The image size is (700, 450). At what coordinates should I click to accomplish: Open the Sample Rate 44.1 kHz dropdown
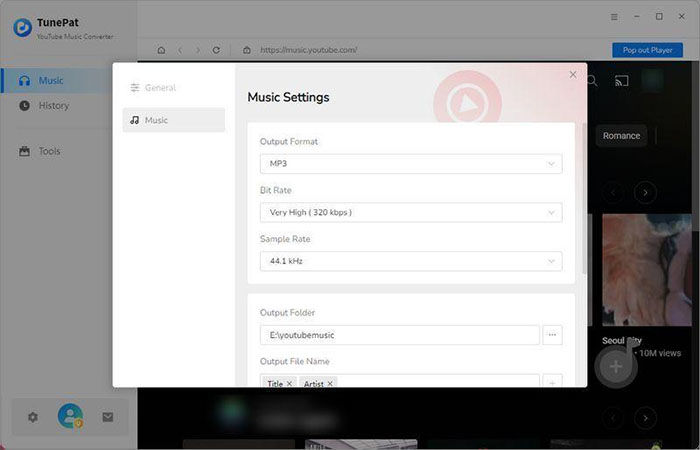(x=411, y=261)
